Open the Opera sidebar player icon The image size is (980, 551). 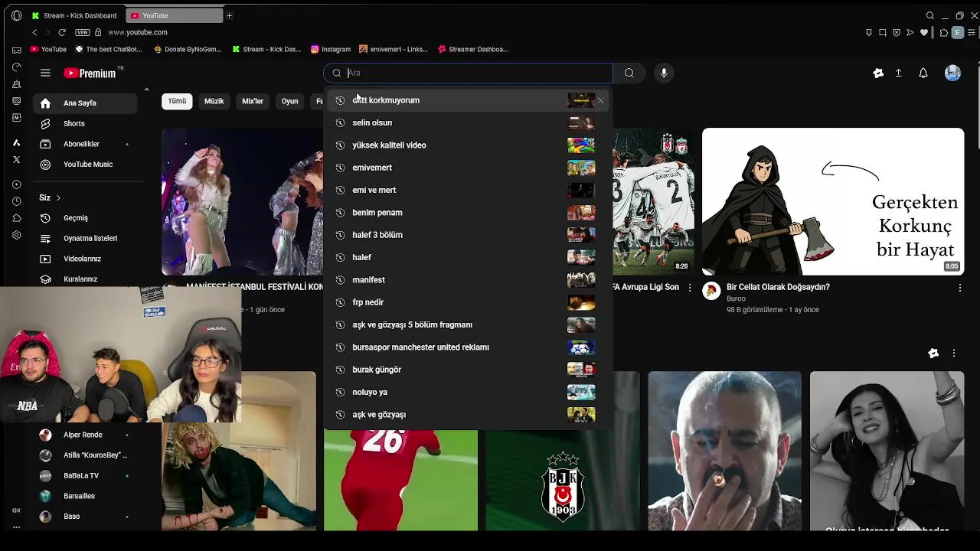coord(17,184)
